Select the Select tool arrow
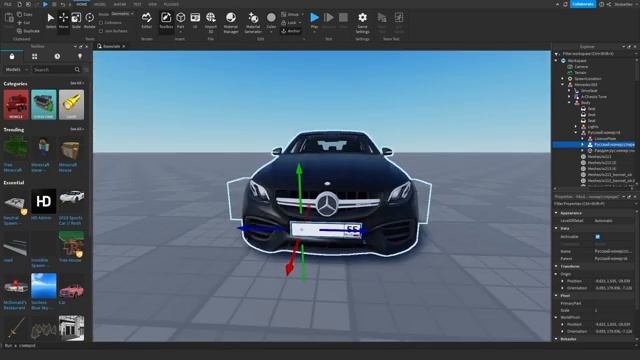This screenshot has width=640, height=360. pos(51,20)
